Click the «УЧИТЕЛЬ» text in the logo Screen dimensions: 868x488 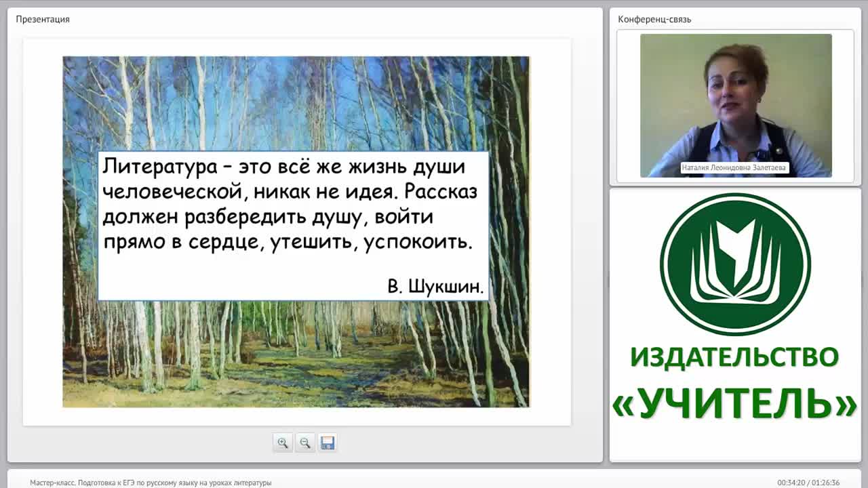[734, 405]
